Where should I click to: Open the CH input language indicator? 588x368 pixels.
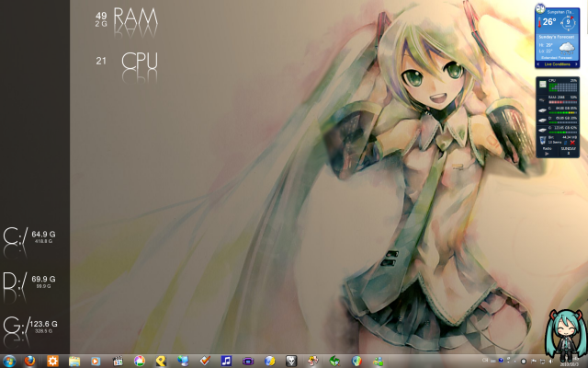(x=485, y=360)
